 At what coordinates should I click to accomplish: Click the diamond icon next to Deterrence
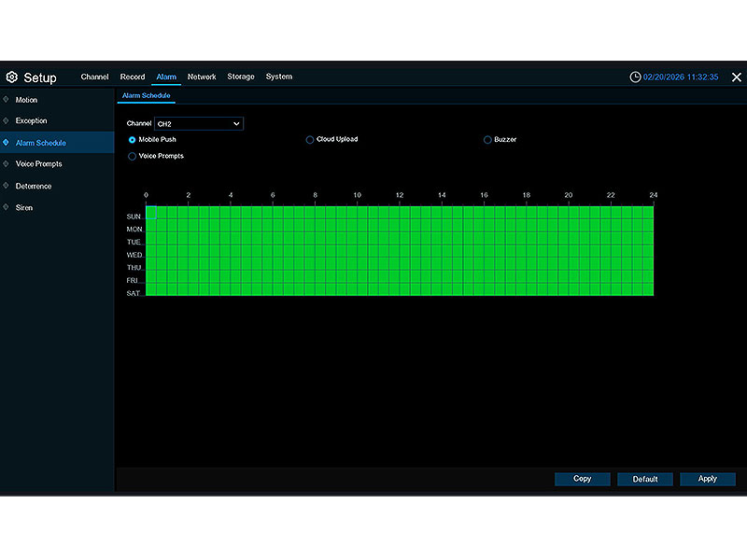(7, 186)
